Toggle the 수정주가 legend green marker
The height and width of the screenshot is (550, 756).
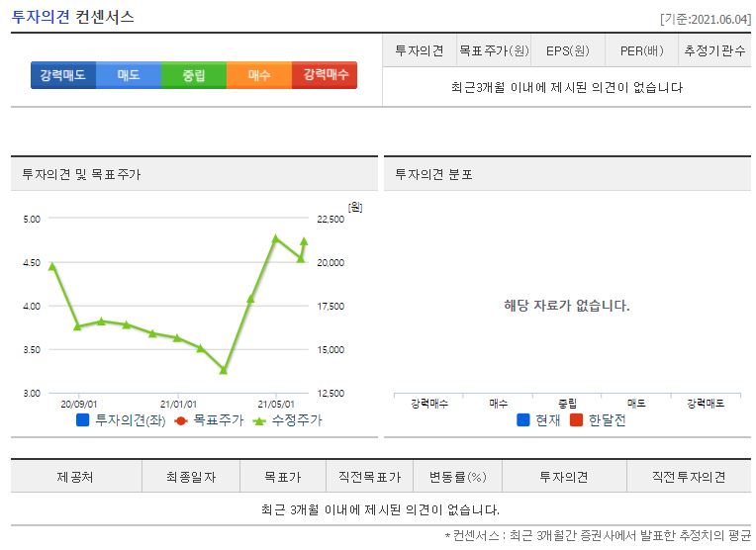259,421
